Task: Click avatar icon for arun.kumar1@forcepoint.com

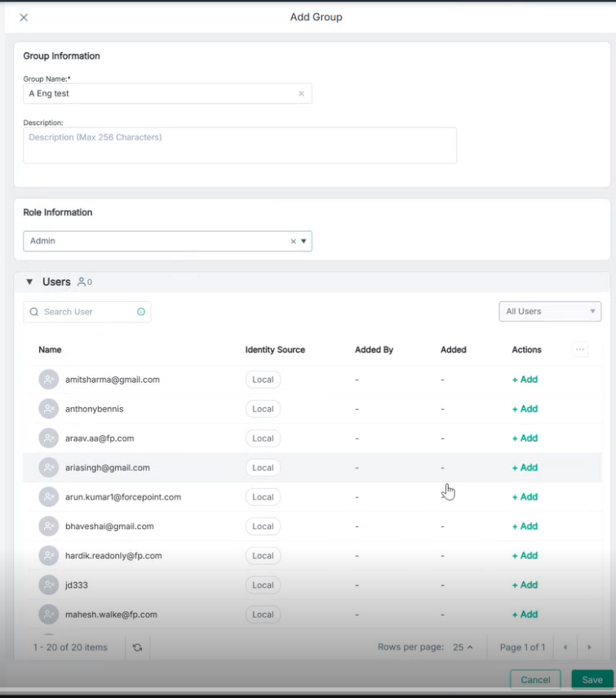Action: coord(48,497)
